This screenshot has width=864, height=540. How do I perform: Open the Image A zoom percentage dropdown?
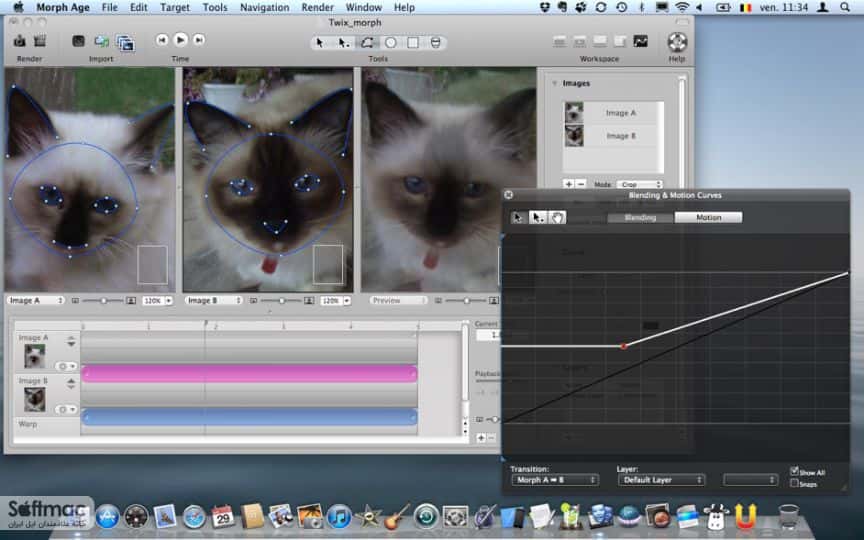[x=157, y=301]
